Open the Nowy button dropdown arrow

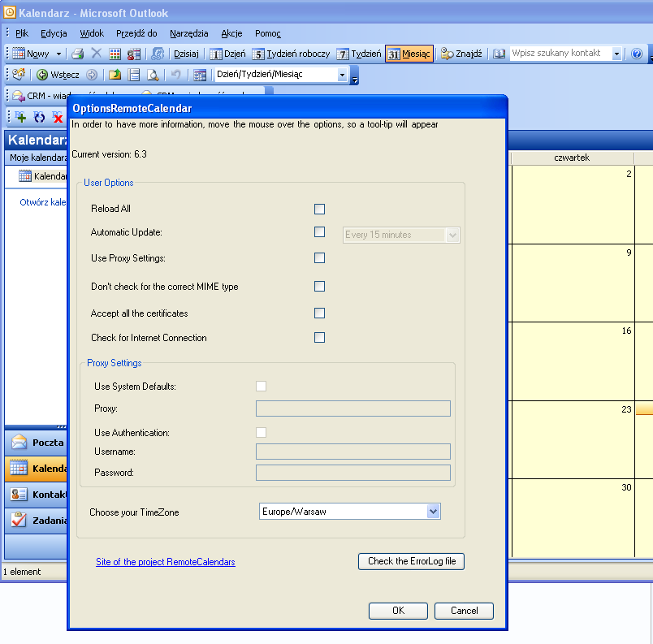click(x=58, y=54)
